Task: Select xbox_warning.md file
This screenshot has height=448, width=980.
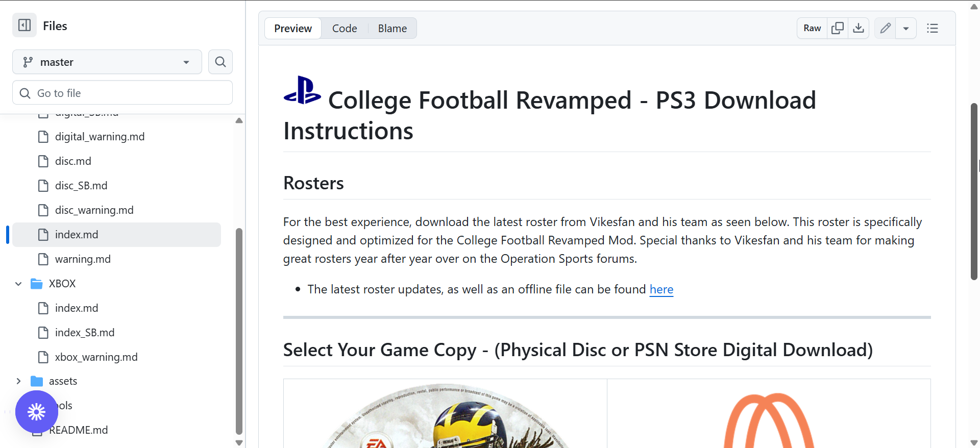Action: 96,357
